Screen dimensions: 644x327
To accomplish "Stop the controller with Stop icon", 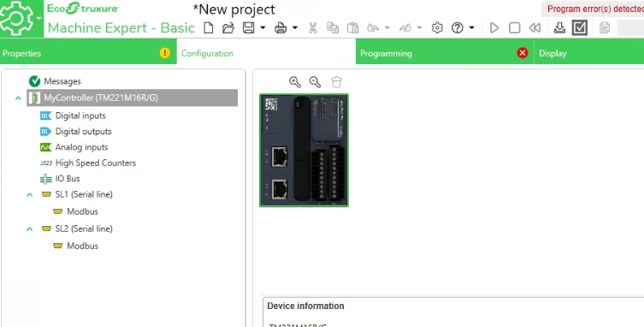I will click(514, 28).
